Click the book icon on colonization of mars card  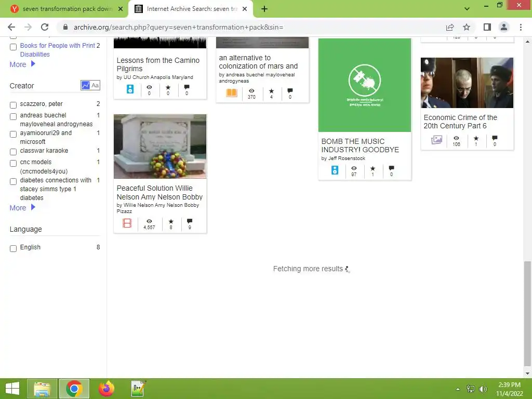[x=232, y=92]
